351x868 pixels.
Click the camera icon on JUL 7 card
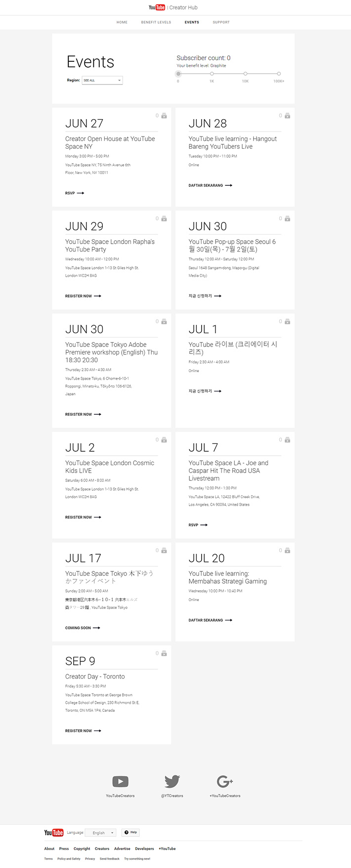pos(287,440)
